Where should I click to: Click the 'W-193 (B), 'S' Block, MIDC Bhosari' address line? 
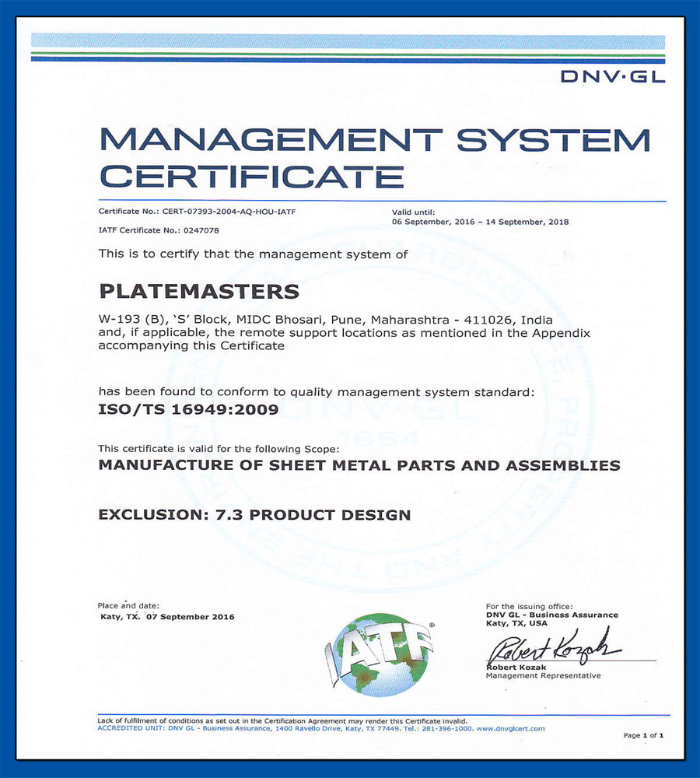pos(325,320)
